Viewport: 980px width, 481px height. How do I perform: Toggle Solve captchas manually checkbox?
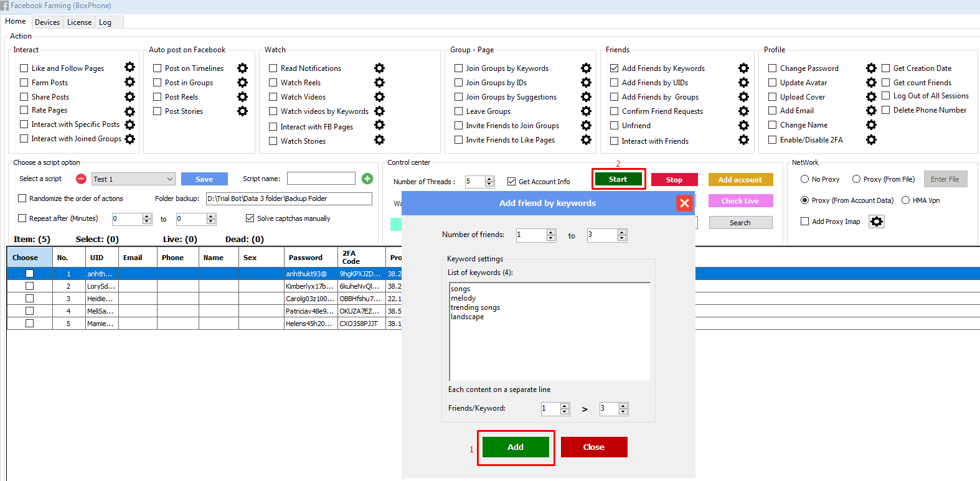[250, 218]
